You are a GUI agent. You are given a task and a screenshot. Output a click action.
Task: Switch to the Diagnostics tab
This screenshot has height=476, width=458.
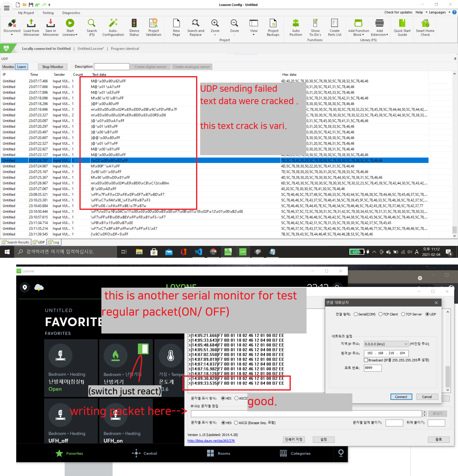click(71, 13)
